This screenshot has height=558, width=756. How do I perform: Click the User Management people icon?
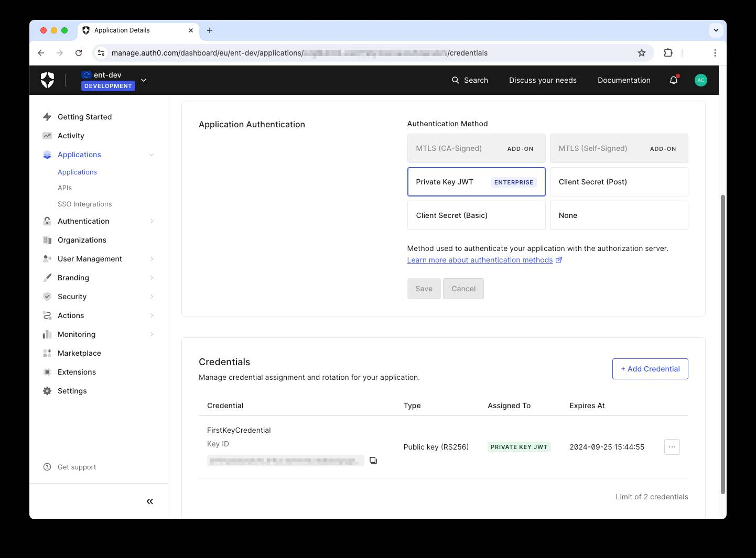coord(47,259)
